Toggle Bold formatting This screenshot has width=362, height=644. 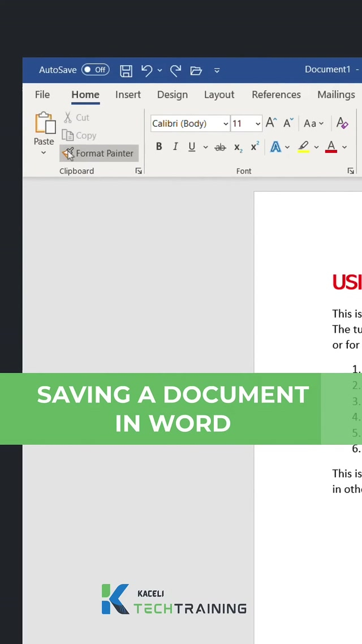(159, 147)
